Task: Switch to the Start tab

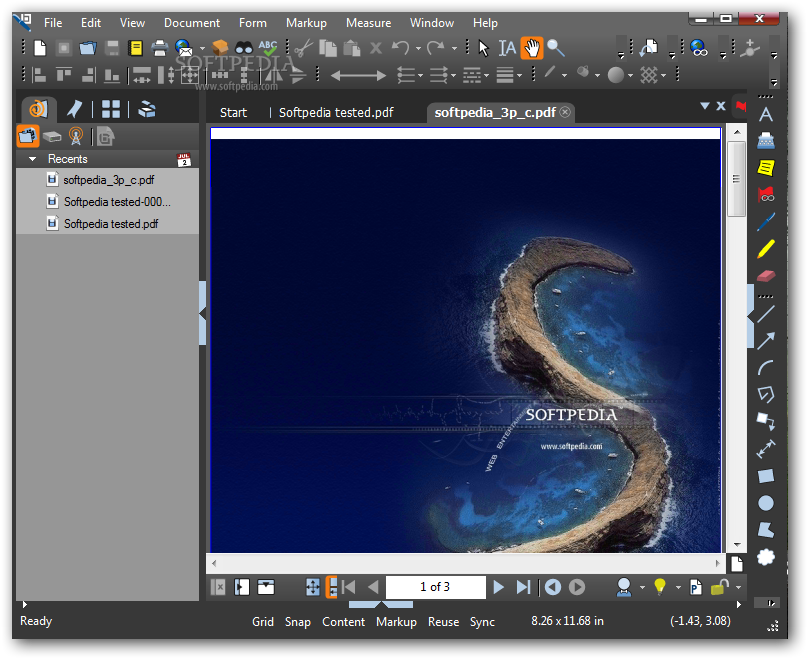Action: [x=233, y=112]
